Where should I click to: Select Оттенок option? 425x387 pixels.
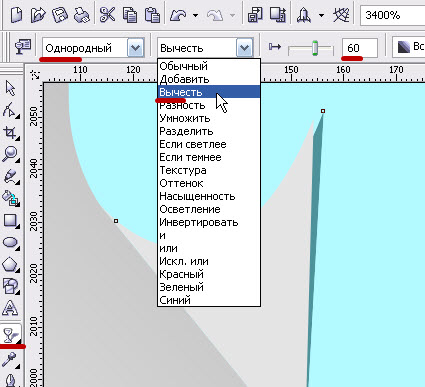209,183
